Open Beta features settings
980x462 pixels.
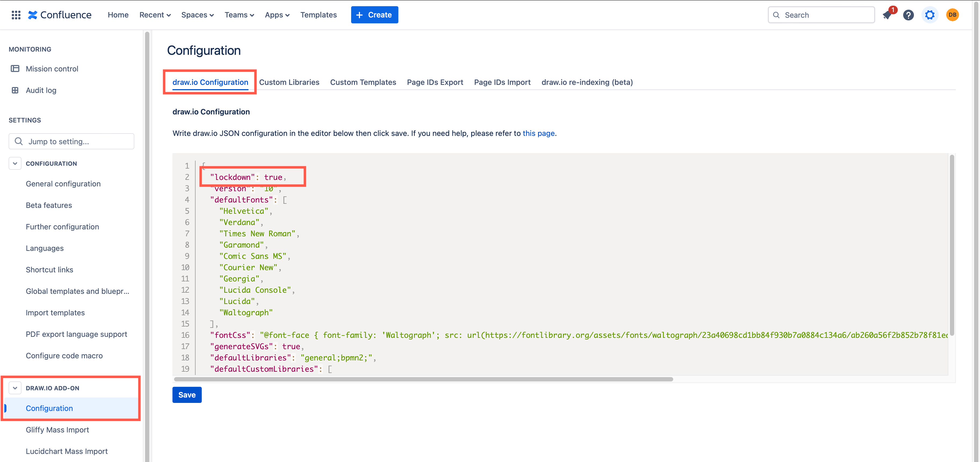49,205
